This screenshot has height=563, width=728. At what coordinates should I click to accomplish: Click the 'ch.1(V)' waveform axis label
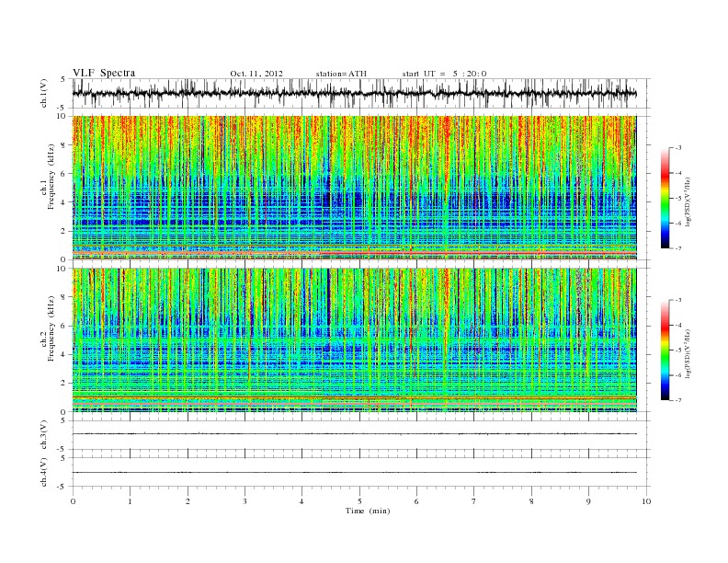(43, 93)
